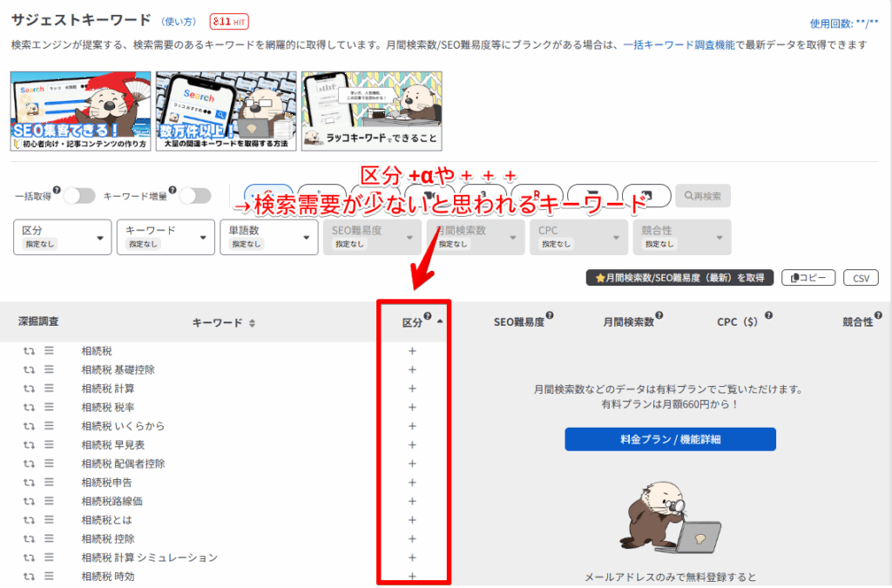Export results with the CSV button
This screenshot has width=892, height=588.
click(861, 278)
